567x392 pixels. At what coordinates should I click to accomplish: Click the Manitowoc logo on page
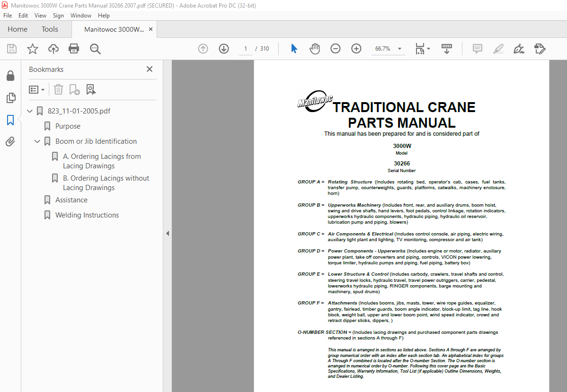tap(315, 101)
